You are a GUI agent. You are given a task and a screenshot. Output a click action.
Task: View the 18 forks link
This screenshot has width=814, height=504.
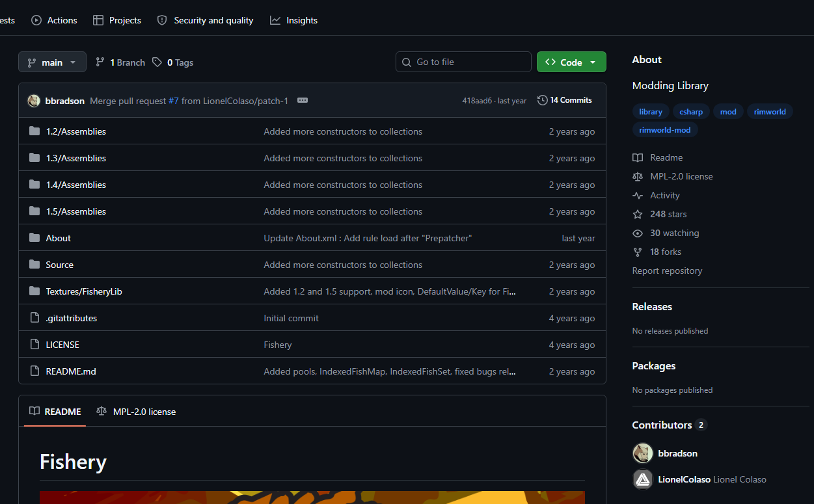coord(657,252)
